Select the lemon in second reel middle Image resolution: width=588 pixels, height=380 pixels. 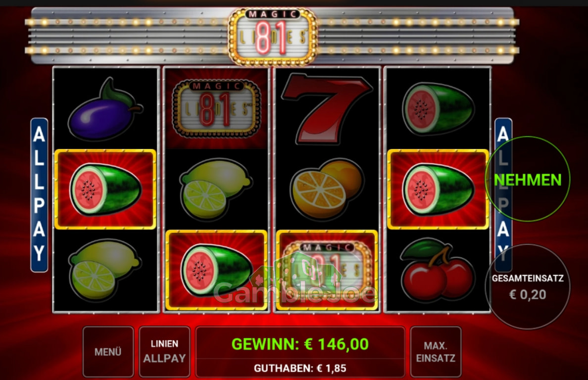pos(216,189)
